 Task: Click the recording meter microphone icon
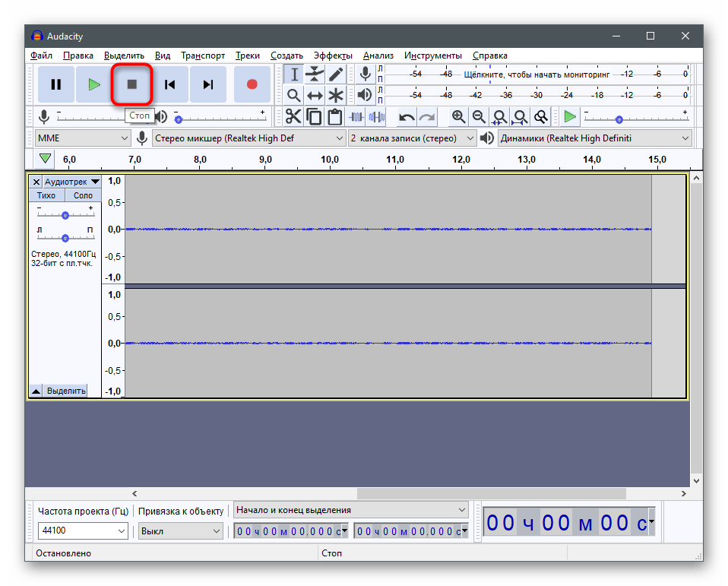coord(366,74)
